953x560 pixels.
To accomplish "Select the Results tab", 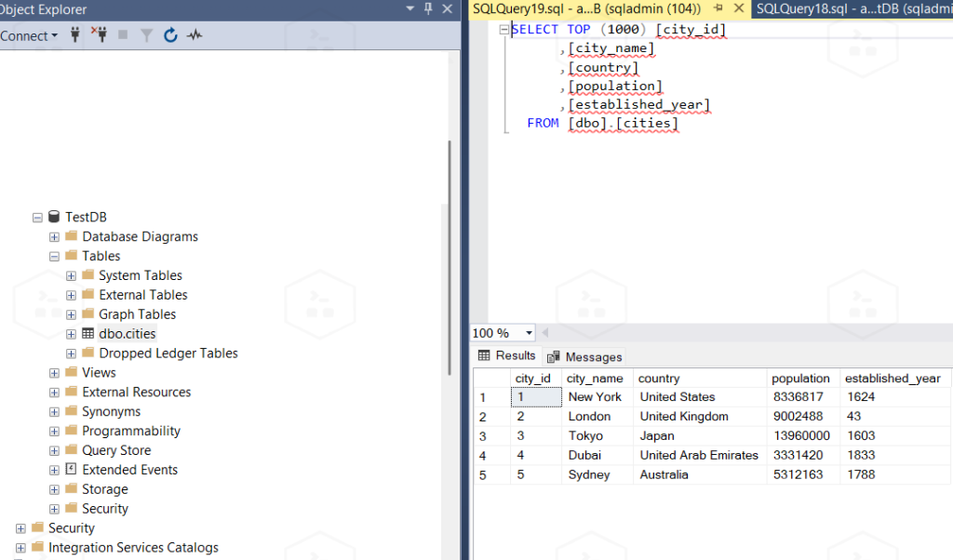I will pos(507,355).
